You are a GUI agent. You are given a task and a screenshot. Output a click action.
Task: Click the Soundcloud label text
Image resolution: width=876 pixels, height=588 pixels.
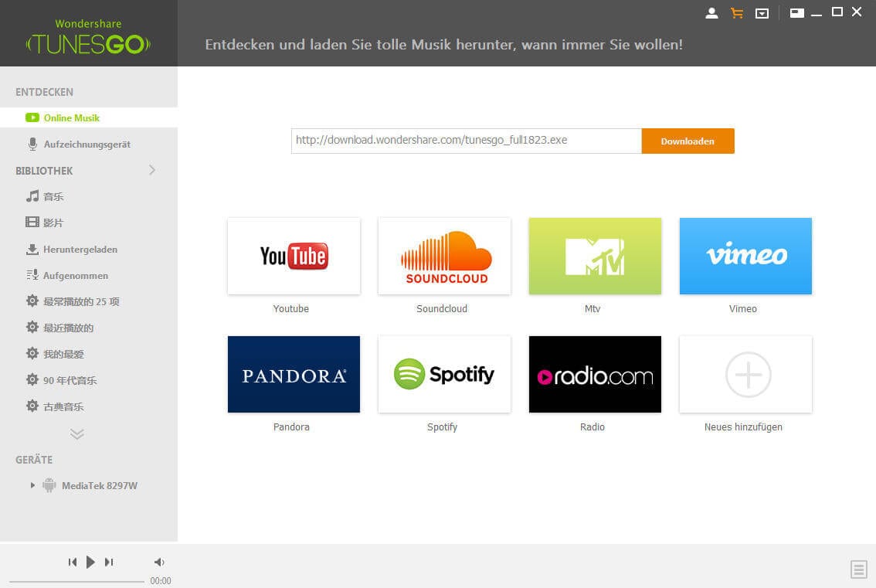click(441, 308)
